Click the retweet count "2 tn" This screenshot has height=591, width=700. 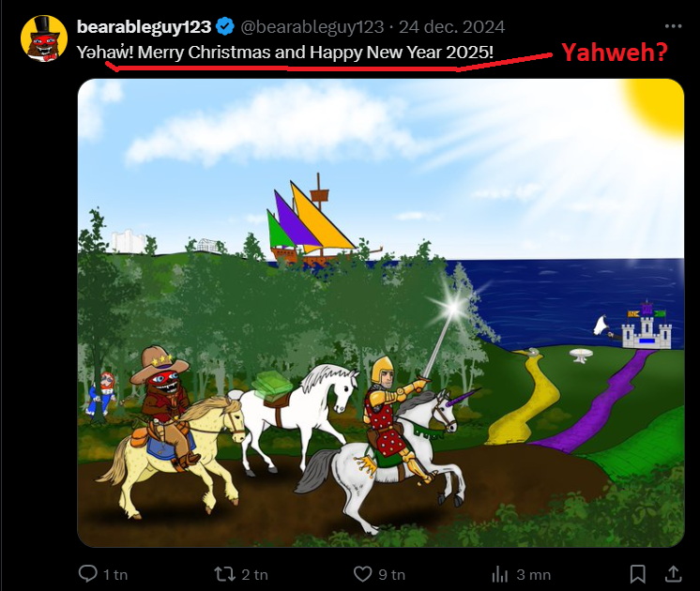254,574
